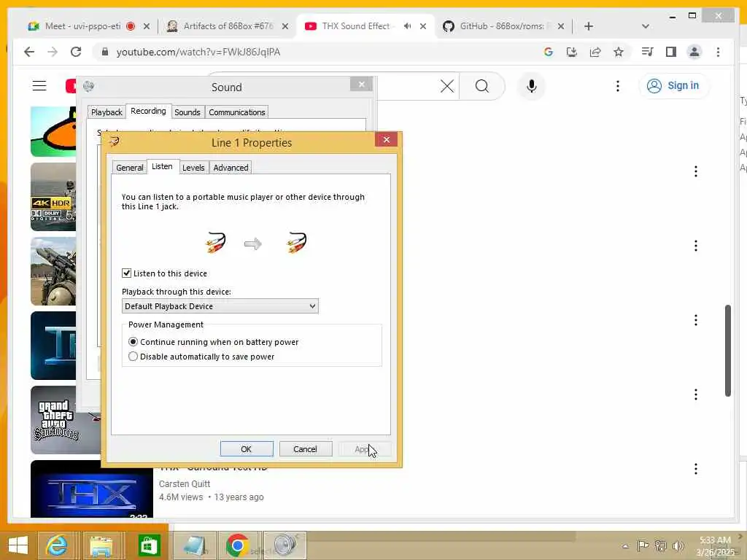
Task: Click the install/download icon in address bar
Action: 572,52
